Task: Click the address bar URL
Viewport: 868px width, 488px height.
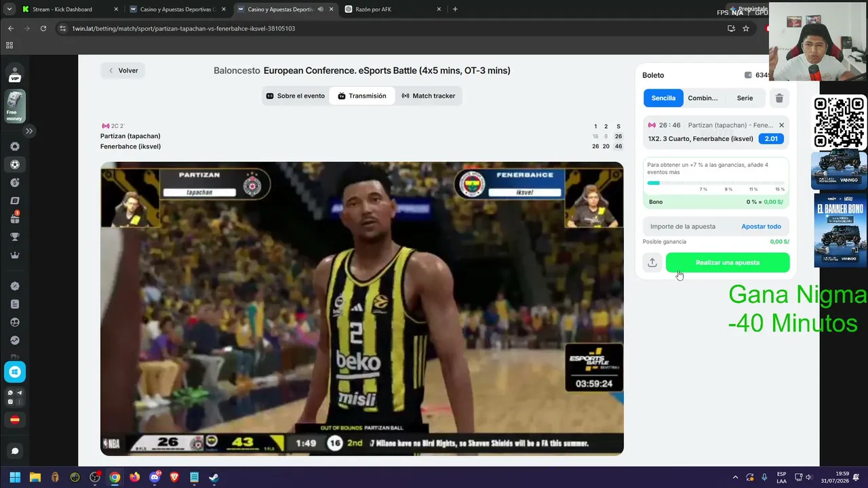Action: tap(184, 28)
